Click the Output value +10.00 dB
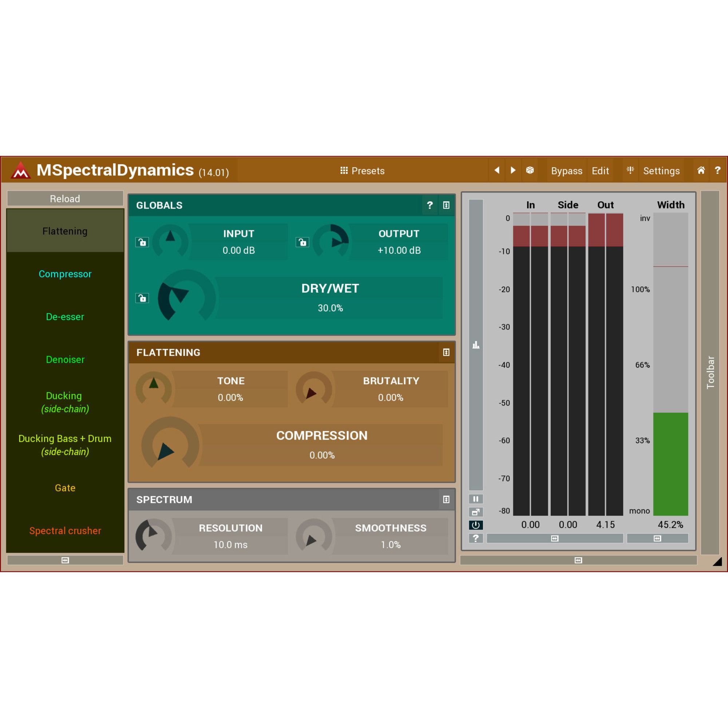This screenshot has width=728, height=728. (399, 250)
